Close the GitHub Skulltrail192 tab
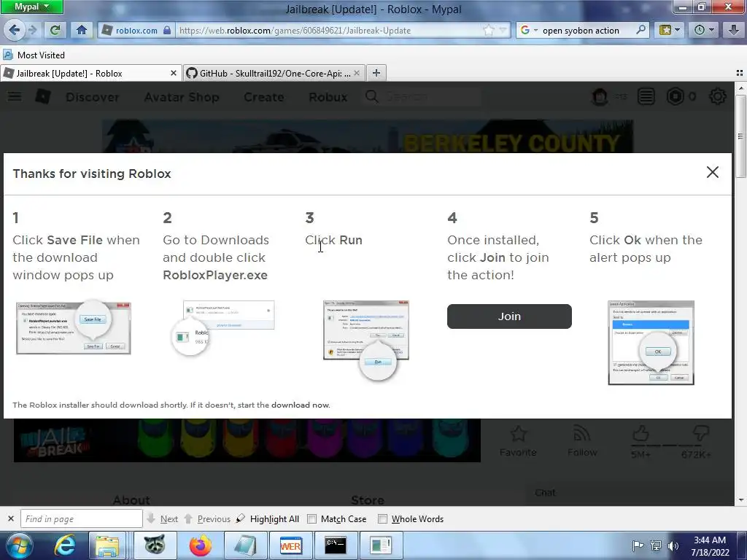This screenshot has height=560, width=747. point(357,73)
